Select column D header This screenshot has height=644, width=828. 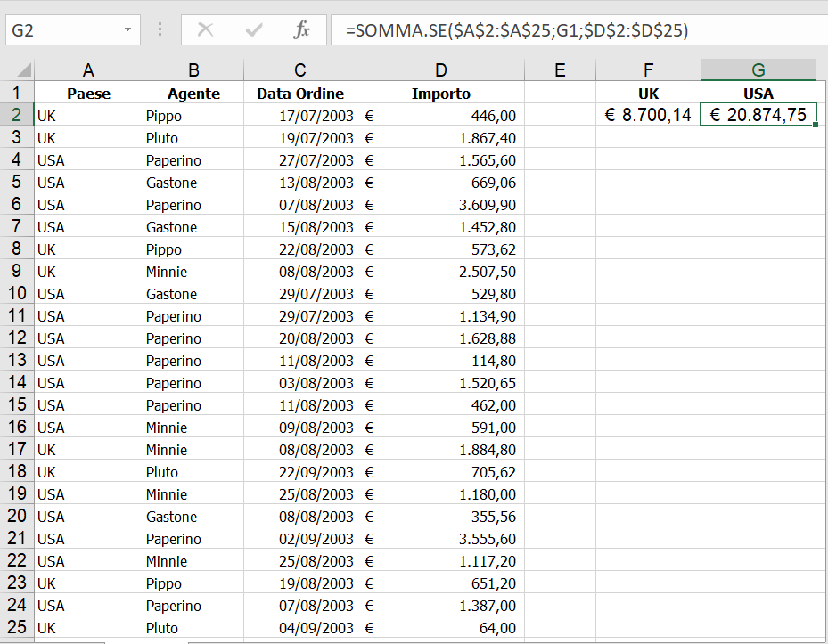pos(441,69)
